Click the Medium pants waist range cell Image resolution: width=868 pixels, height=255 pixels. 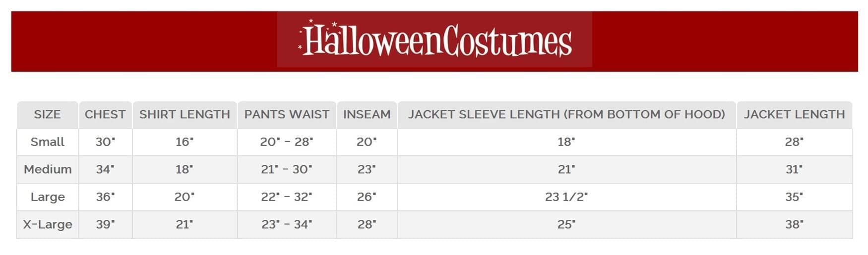coord(287,169)
